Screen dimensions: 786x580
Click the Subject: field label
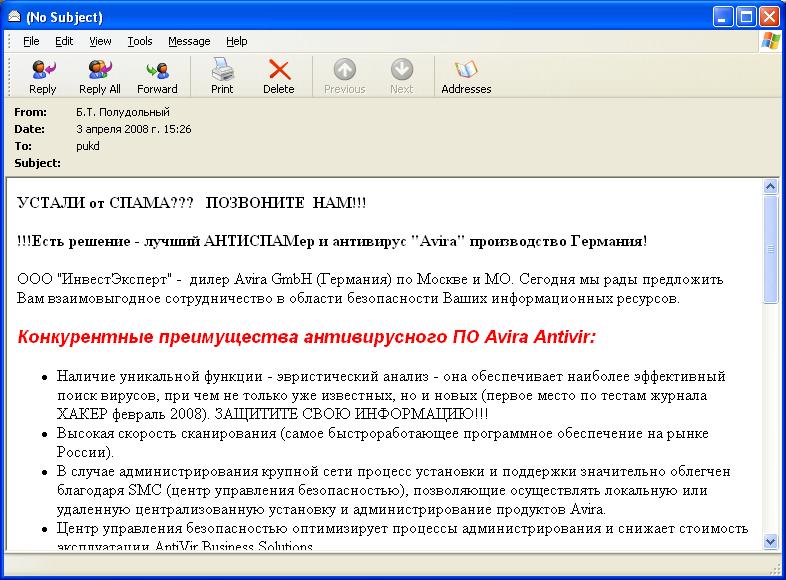tap(38, 163)
